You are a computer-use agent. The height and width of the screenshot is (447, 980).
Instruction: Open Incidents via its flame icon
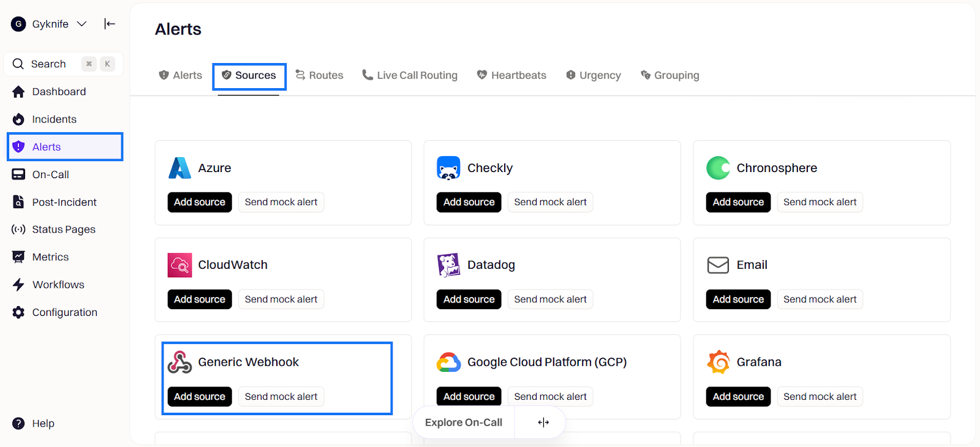point(18,119)
